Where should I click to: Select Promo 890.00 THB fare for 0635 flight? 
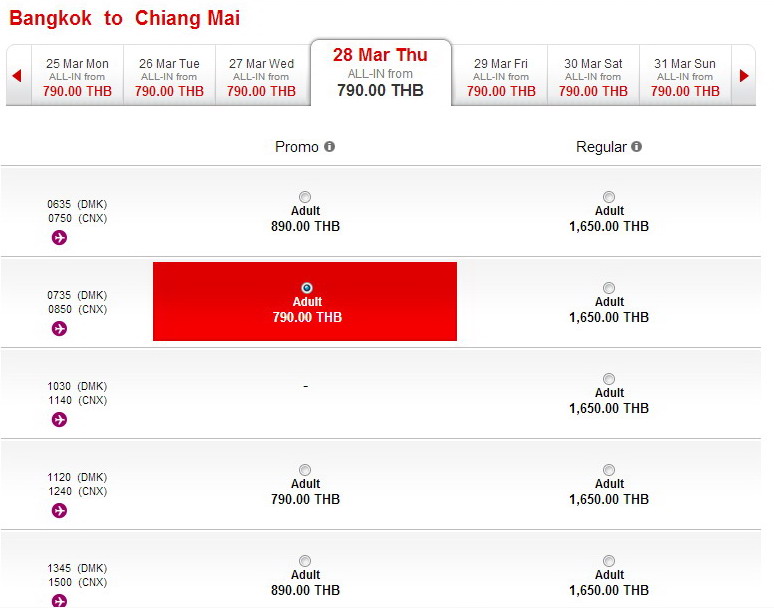305,197
